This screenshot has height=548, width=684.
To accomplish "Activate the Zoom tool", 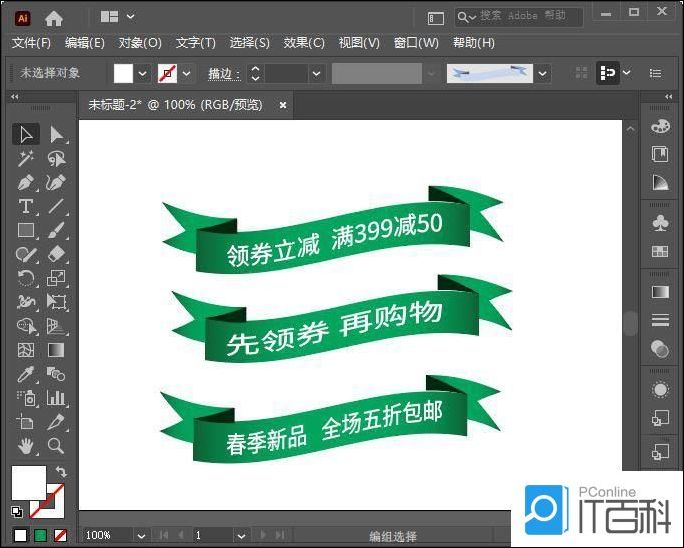I will 56,446.
